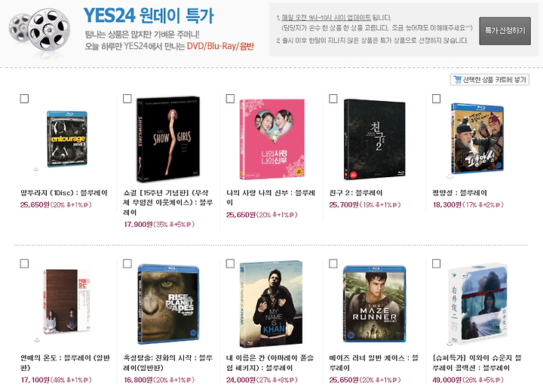Open the Entourage Blu-ray cover thumbnail
This screenshot has width=543, height=392.
tap(67, 139)
